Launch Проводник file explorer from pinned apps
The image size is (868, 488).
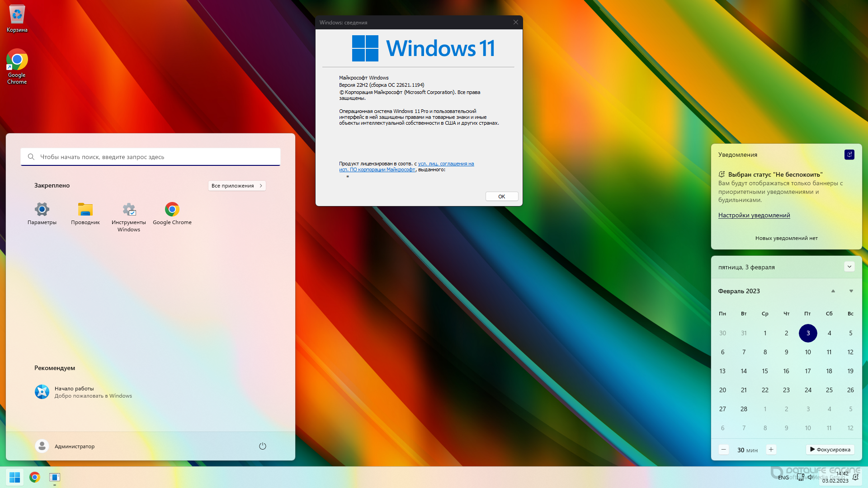(85, 214)
